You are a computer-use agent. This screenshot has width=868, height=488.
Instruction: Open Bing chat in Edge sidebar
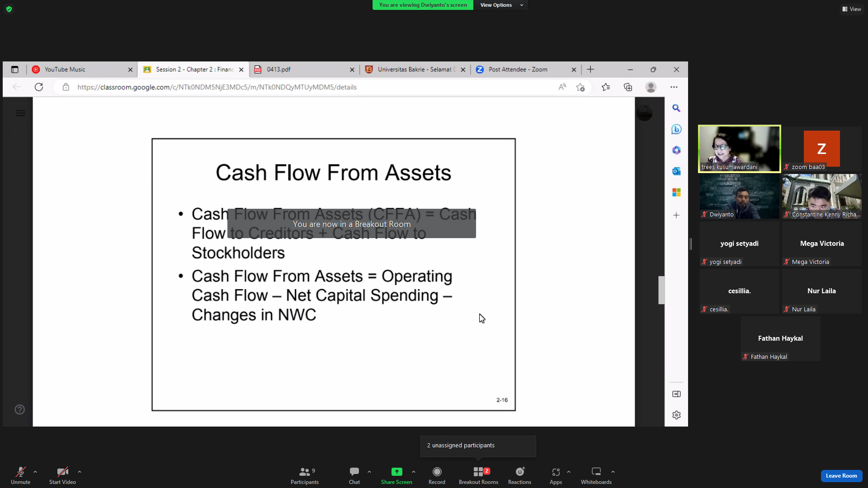point(676,129)
